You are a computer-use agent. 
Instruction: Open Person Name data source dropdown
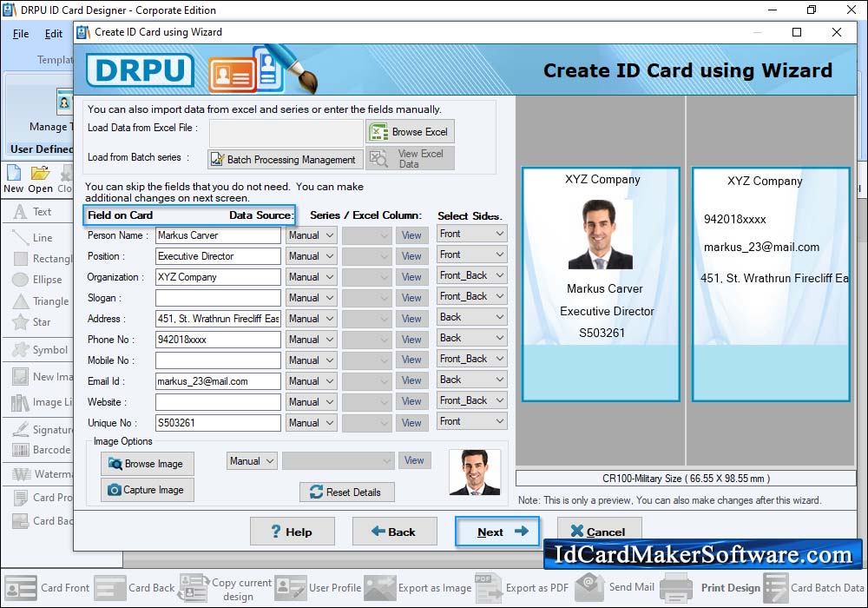click(311, 235)
